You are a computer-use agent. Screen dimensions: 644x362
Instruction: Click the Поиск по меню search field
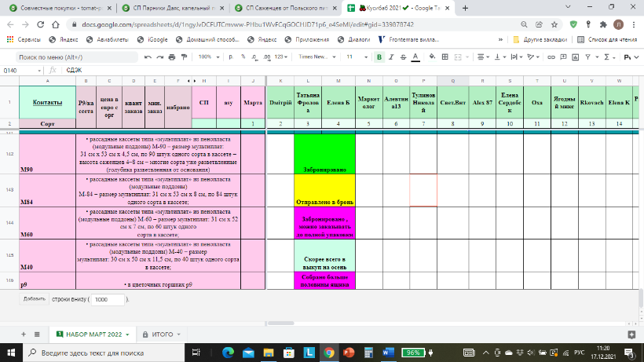click(63, 57)
